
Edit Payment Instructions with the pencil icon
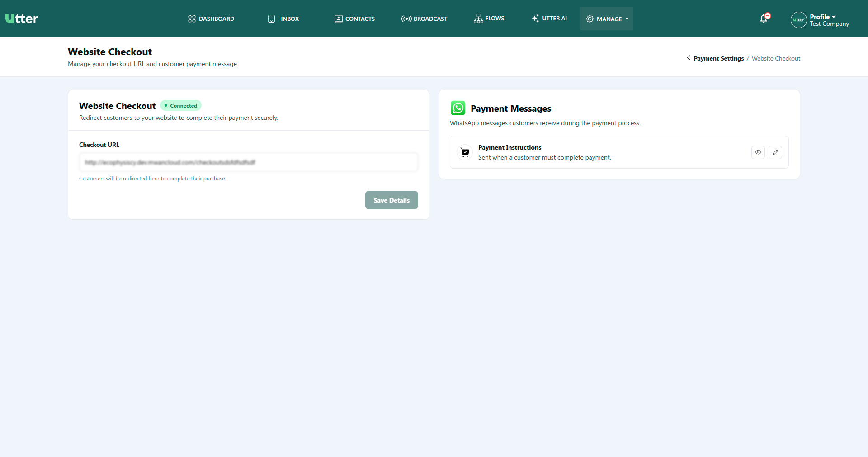coord(775,152)
